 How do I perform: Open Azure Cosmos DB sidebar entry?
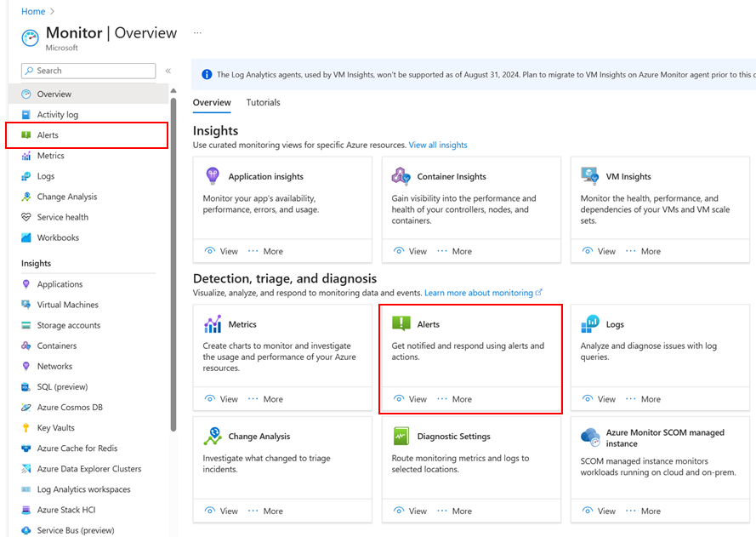(x=62, y=407)
